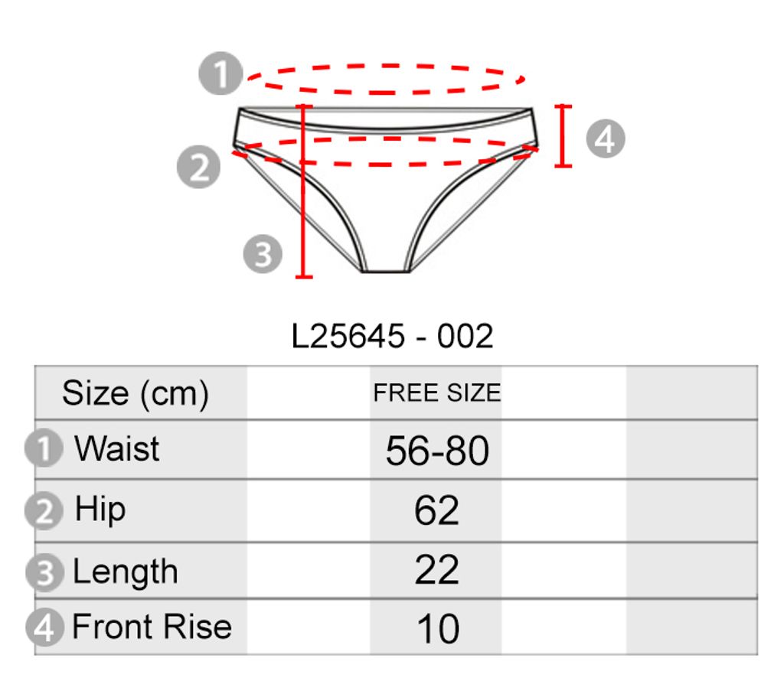The image size is (784, 681).
Task: Click the number 2 badge in the Hip row
Action: coord(45,510)
